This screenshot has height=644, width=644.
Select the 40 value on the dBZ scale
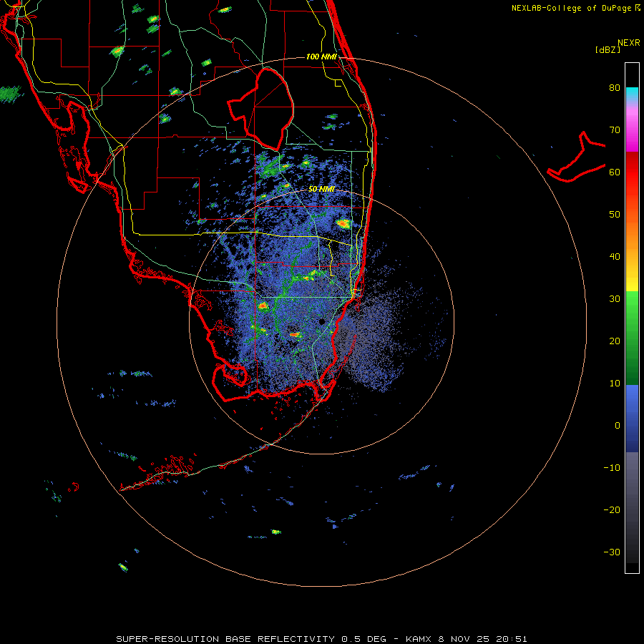point(615,257)
